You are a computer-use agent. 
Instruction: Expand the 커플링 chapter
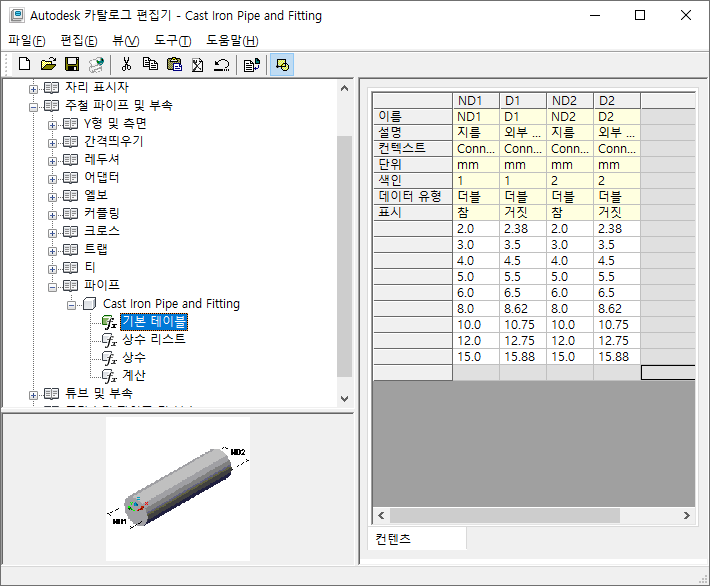click(x=53, y=215)
